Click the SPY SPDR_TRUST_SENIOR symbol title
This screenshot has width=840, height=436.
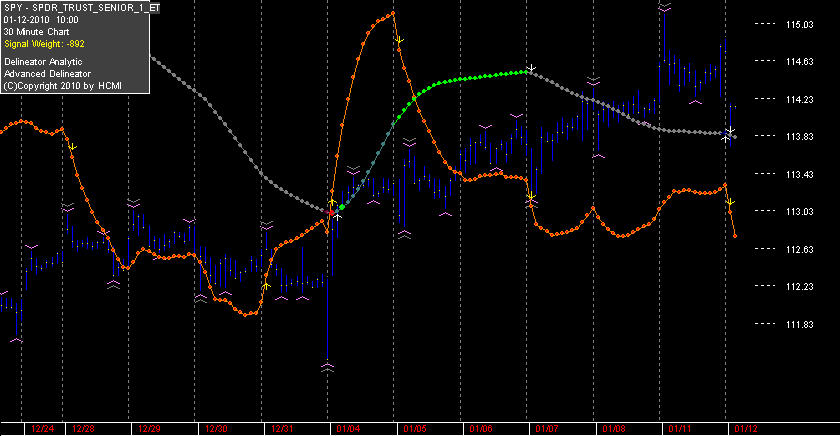[81, 8]
